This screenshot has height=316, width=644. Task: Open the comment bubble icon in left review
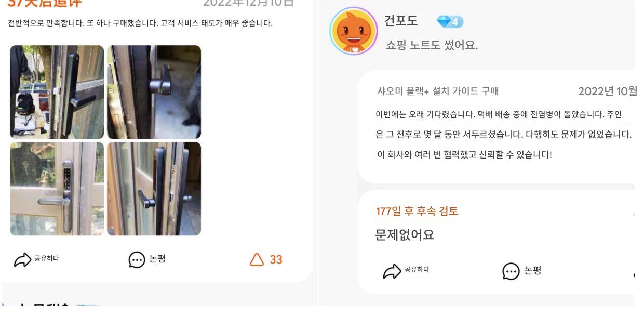click(x=137, y=260)
